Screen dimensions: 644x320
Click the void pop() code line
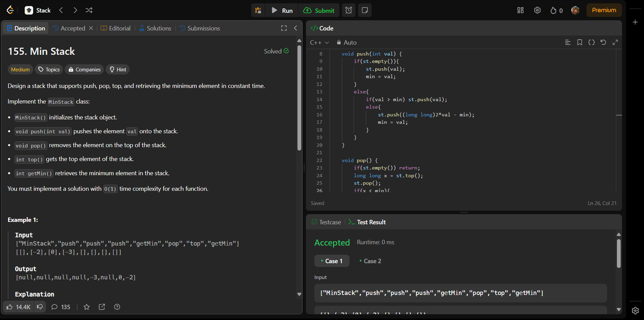[x=360, y=160]
